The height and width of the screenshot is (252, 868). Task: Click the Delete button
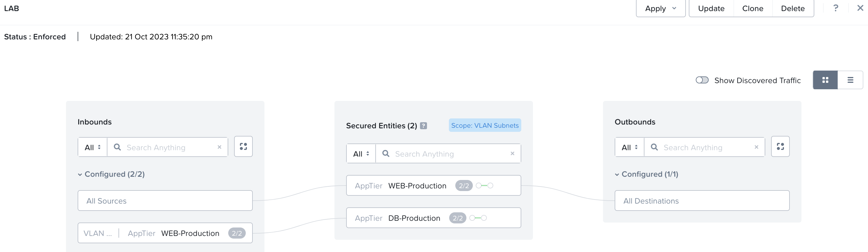(792, 8)
